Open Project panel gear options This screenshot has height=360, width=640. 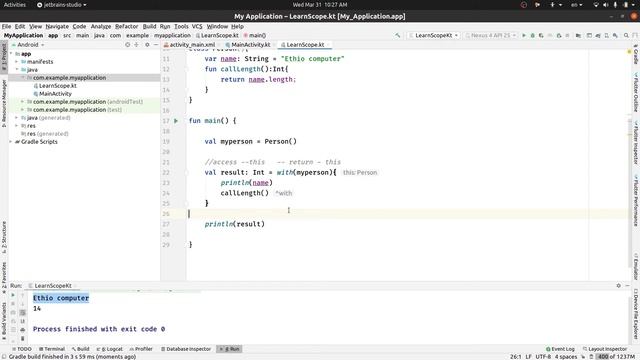[147, 44]
